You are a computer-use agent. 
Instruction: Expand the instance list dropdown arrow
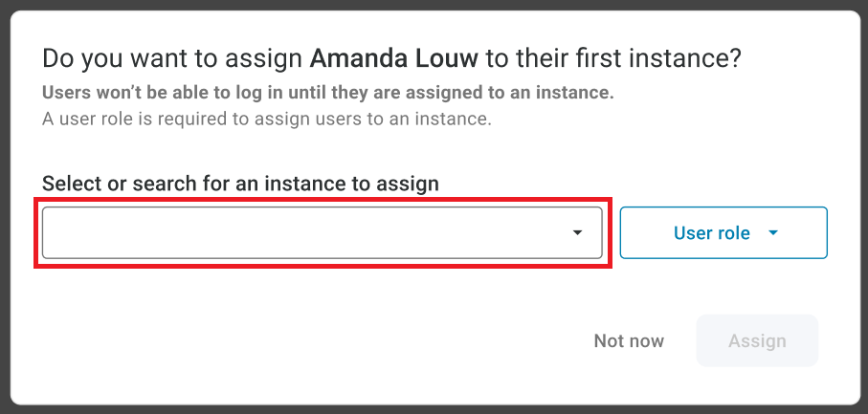click(577, 232)
